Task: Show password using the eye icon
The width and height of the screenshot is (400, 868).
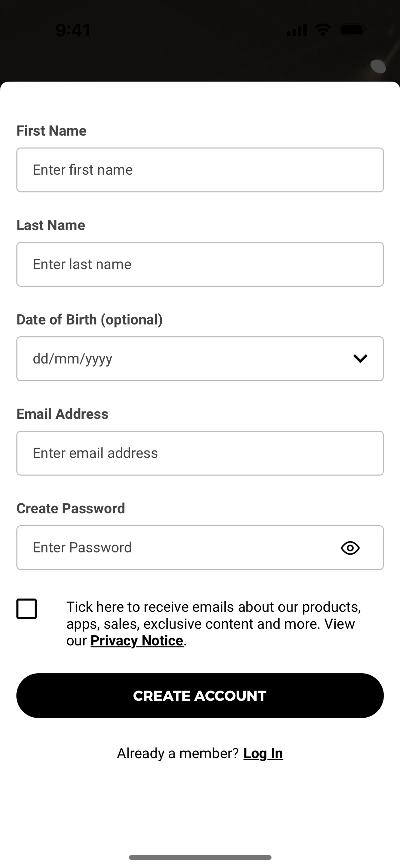Action: (350, 548)
